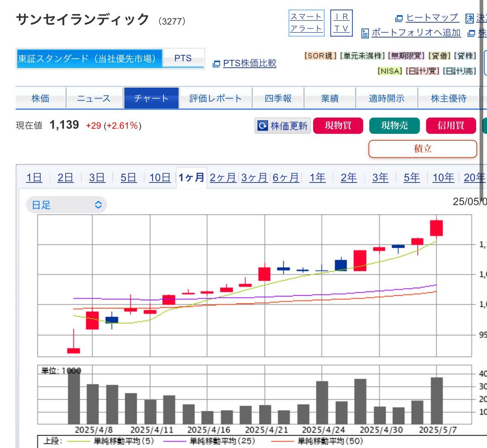Open the 株価 tab
The width and height of the screenshot is (487, 448).
point(41,98)
